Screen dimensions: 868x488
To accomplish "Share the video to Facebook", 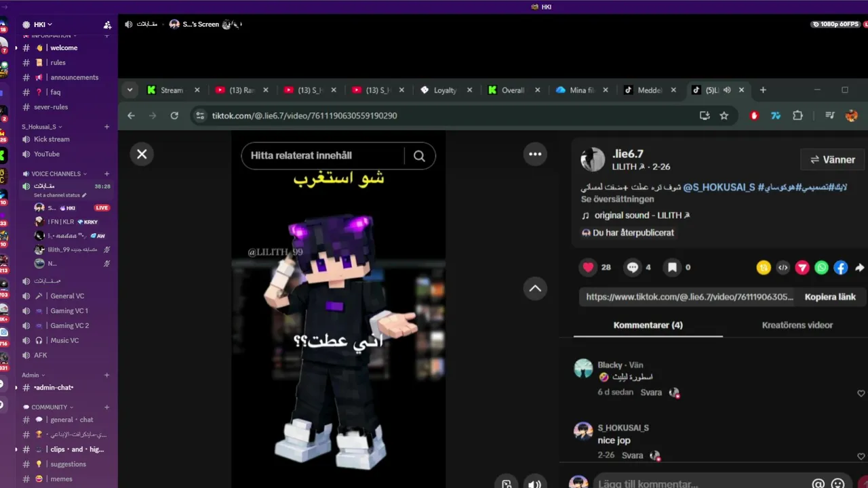I will pyautogui.click(x=841, y=268).
